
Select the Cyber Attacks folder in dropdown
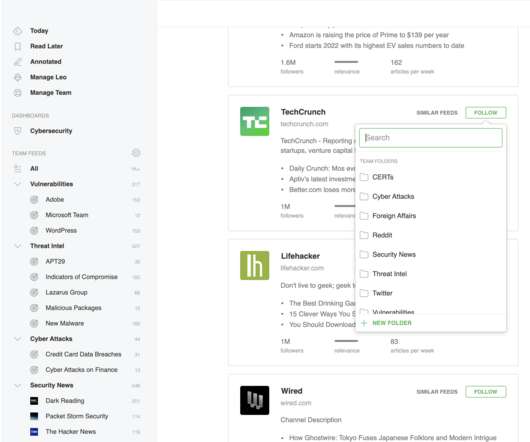[x=431, y=197]
